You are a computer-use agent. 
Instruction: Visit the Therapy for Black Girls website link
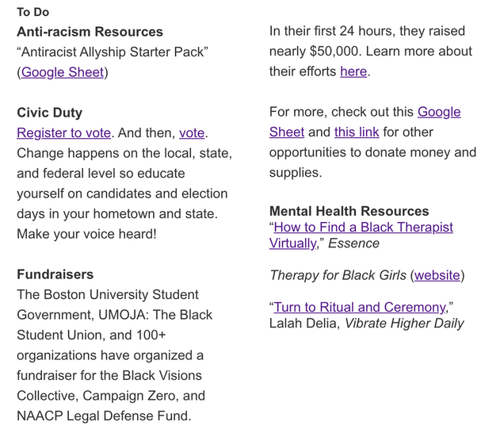point(437,275)
